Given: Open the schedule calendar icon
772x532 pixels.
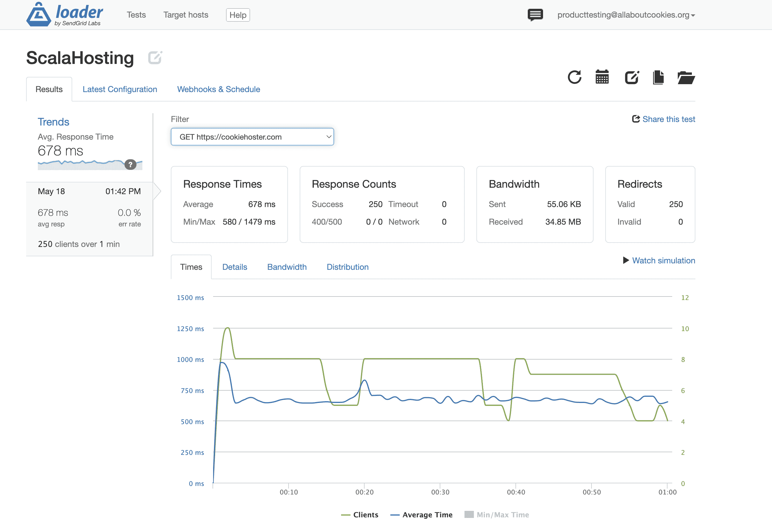Looking at the screenshot, I should 602,77.
